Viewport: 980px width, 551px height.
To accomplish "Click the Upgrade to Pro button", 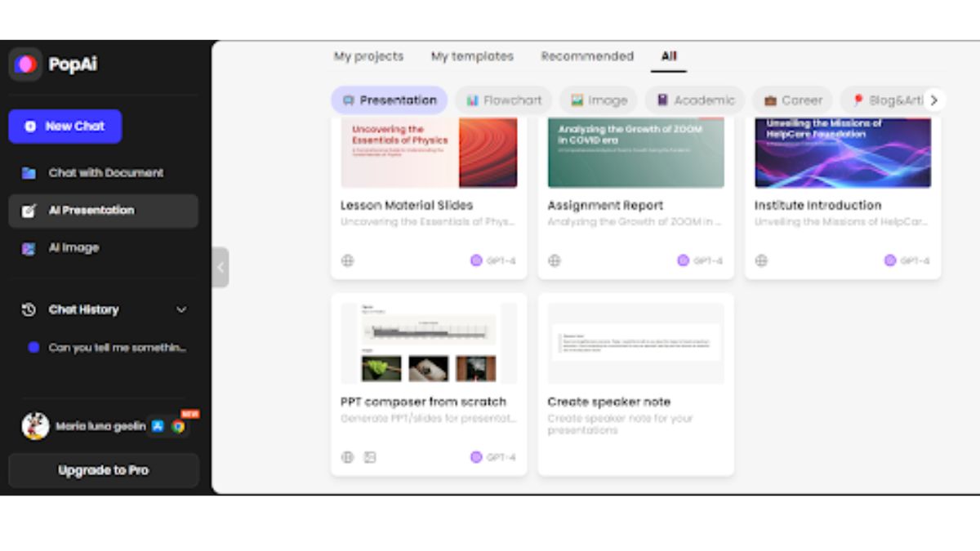I will pos(104,470).
